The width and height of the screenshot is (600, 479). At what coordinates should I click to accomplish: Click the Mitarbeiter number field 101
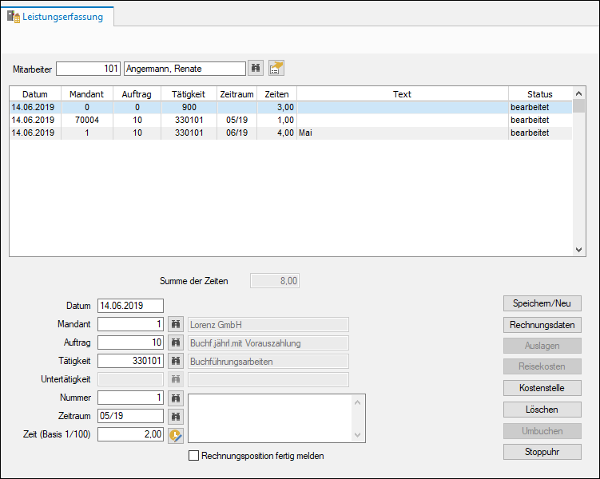coord(88,68)
